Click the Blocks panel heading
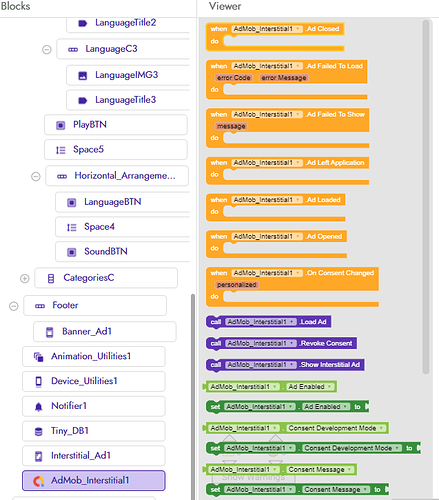This screenshot has width=439, height=500. [15, 6]
